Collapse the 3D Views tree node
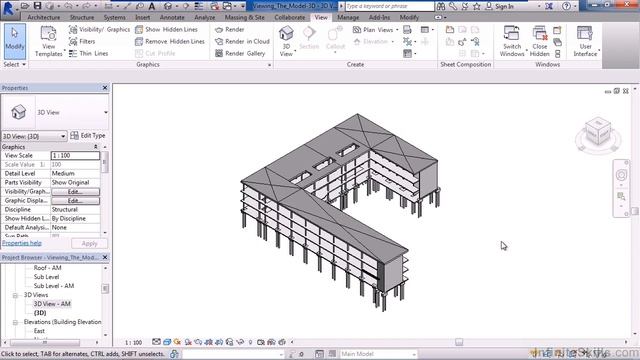This screenshot has width=640, height=360. 15,295
